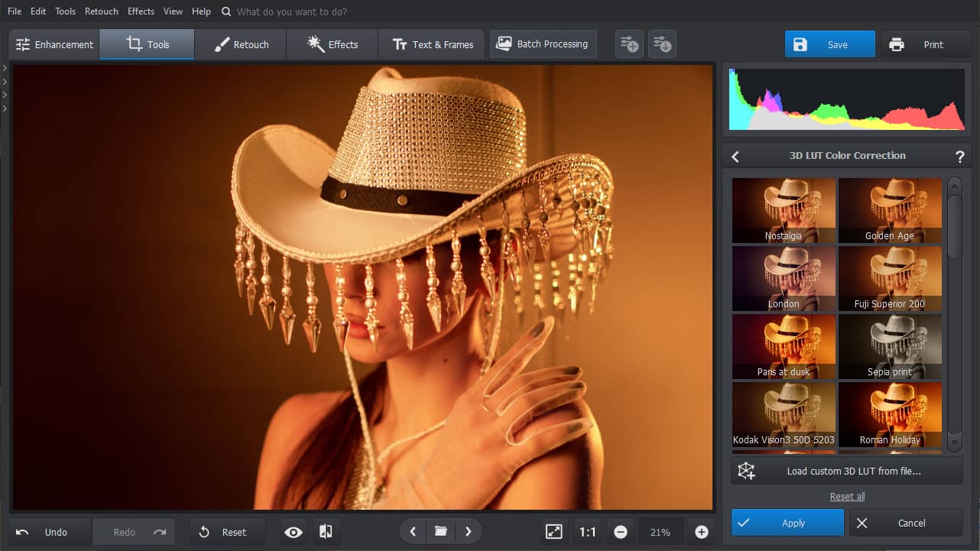980x551 pixels.
Task: Open the Retouch menu
Action: click(100, 11)
